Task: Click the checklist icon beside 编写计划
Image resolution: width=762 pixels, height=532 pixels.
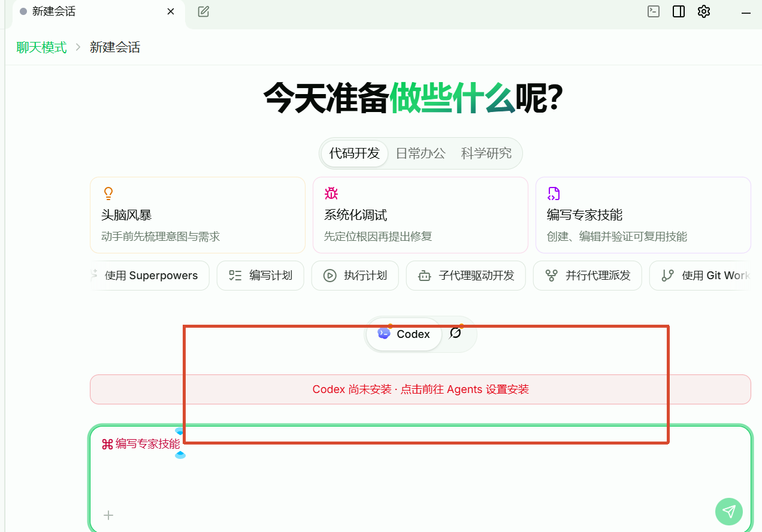Action: tap(235, 276)
